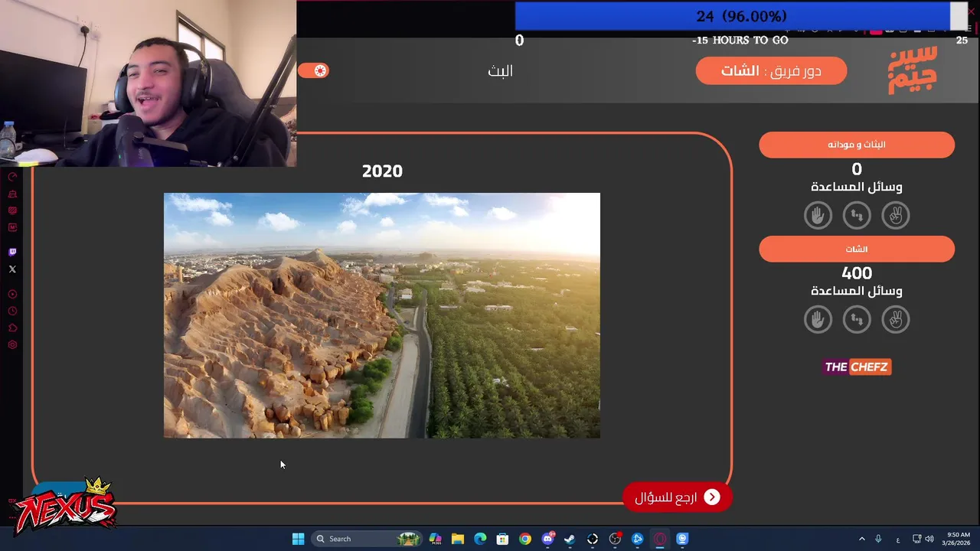Click the 0 score of البثات و مودانه

pyautogui.click(x=857, y=169)
